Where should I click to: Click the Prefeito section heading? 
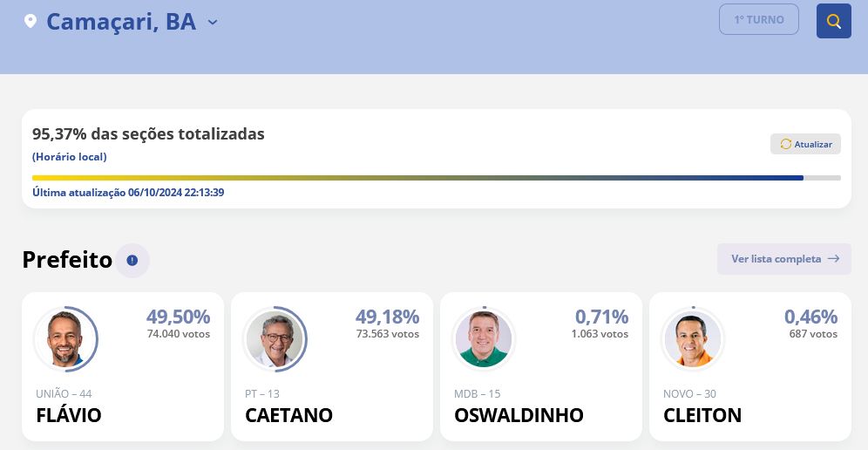click(67, 260)
